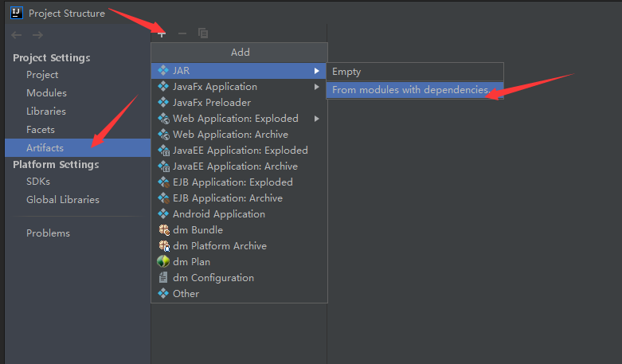This screenshot has height=364, width=622.
Task: Click the dm Bundle icon
Action: pos(164,229)
